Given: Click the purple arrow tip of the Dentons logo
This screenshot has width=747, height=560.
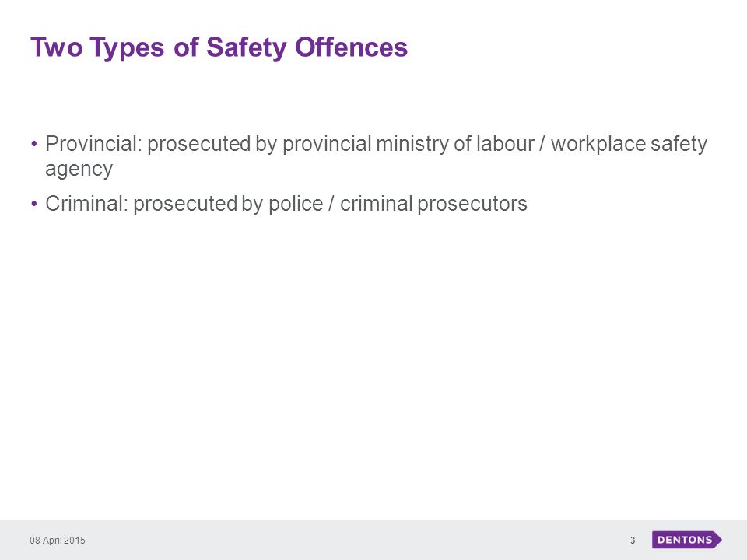Looking at the screenshot, I should pos(717,540).
